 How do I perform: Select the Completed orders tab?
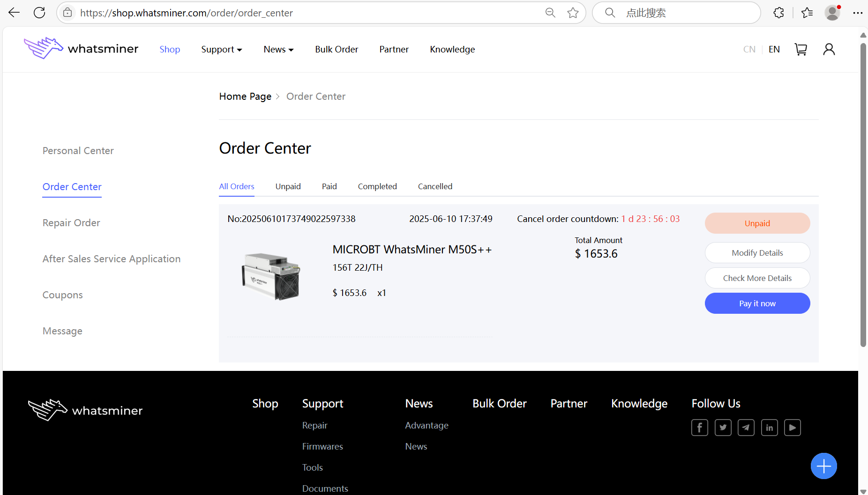click(x=377, y=186)
